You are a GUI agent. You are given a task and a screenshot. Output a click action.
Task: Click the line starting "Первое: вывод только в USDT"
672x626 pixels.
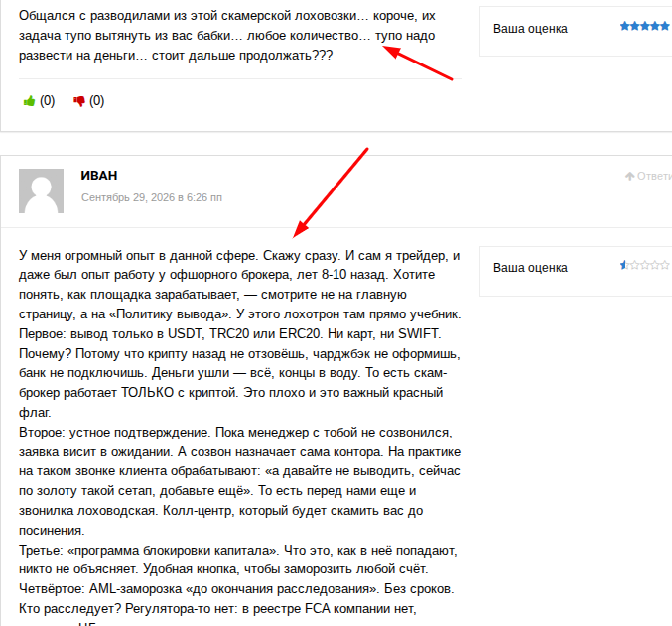[x=229, y=333]
